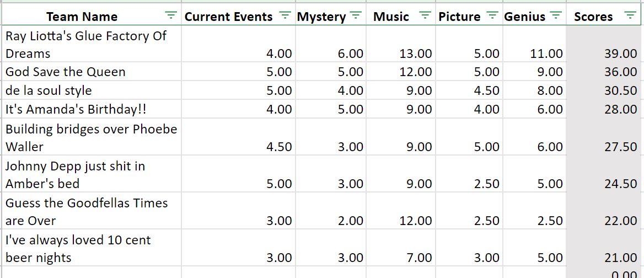
Task: Click the 21.00 score cell
Action: coord(605,248)
